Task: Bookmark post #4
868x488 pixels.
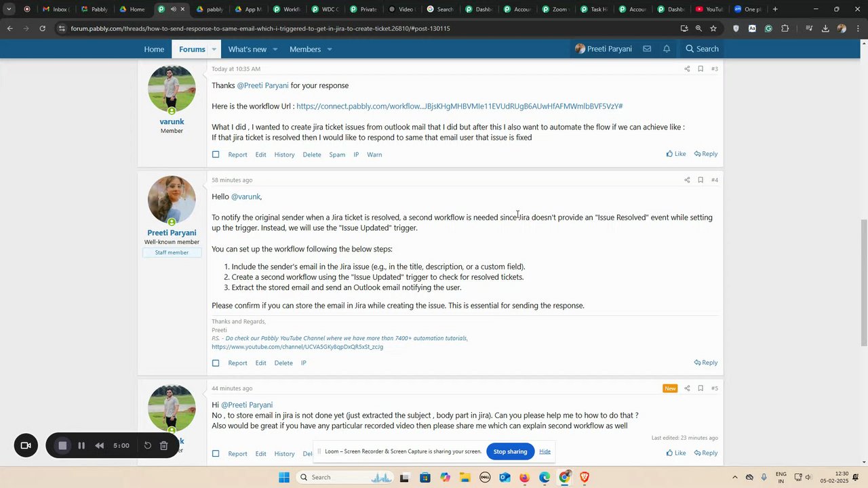Action: click(701, 180)
